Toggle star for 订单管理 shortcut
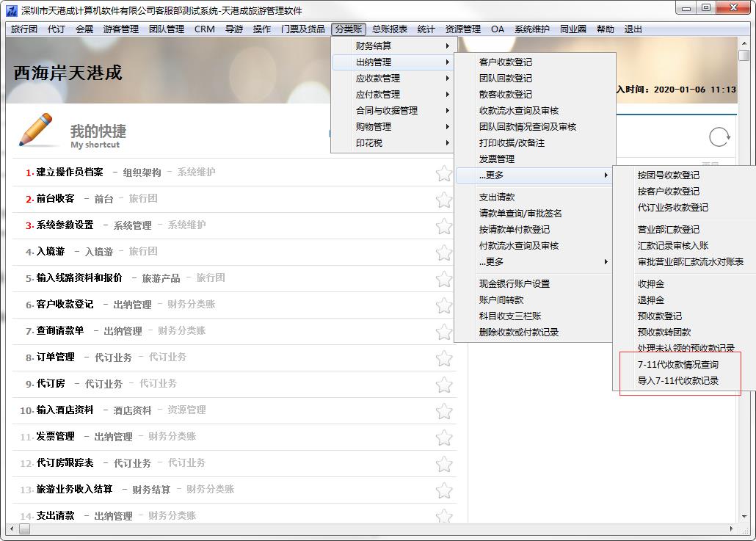The image size is (756, 541). click(443, 358)
